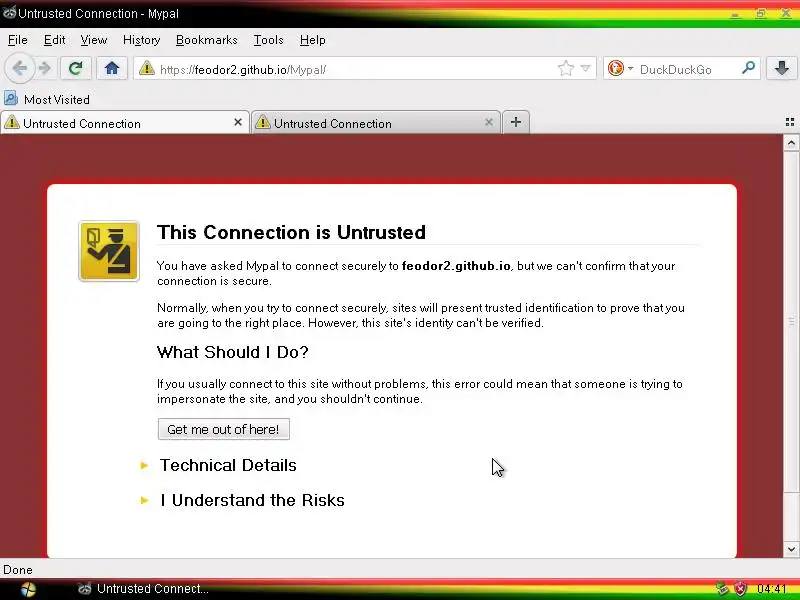Viewport: 800px width, 600px height.
Task: Select the first Untrusted Connection tab
Action: point(124,123)
